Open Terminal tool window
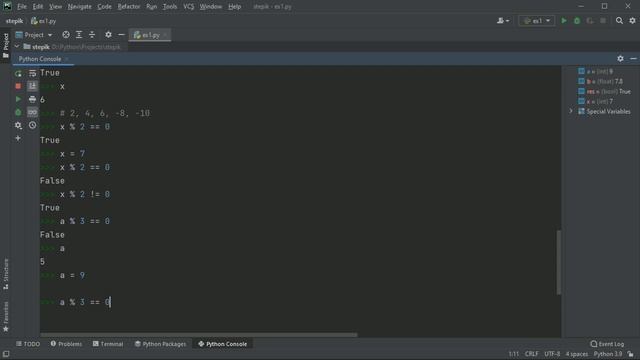640x360 pixels. (108, 344)
